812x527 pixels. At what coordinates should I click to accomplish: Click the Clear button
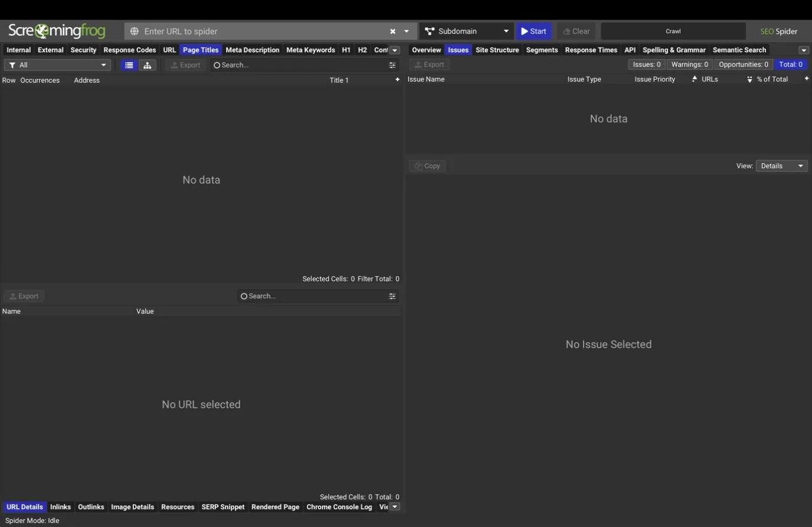coord(576,31)
